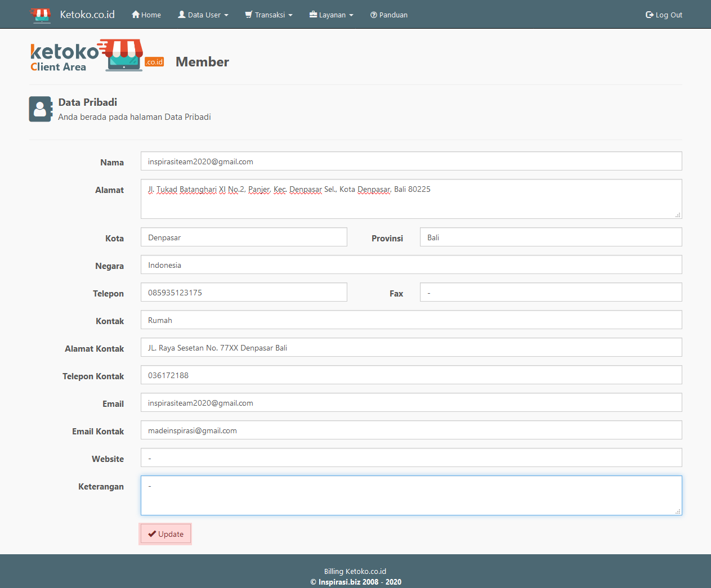This screenshot has height=588, width=711.
Task: Click the Panduan question mark icon
Action: (x=373, y=15)
